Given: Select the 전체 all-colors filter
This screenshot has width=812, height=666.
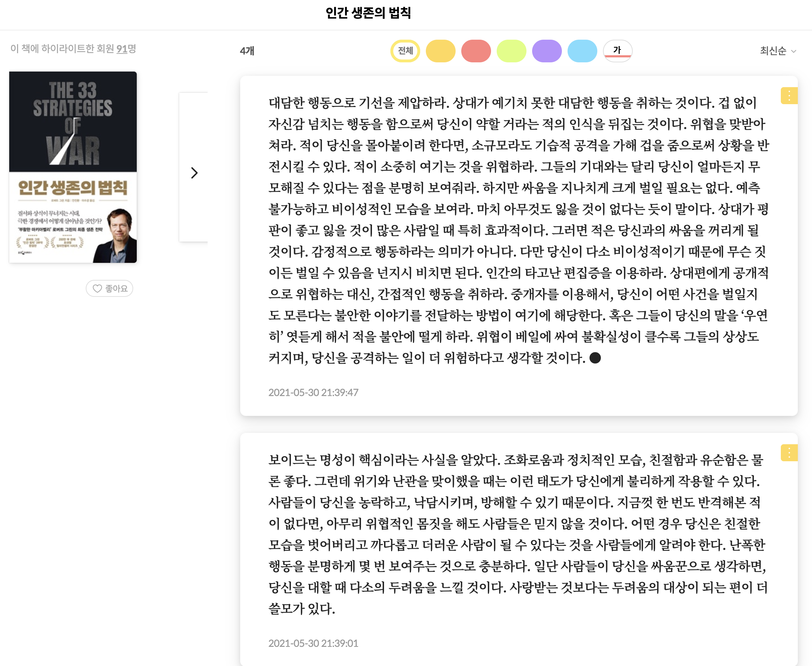Looking at the screenshot, I should click(405, 51).
